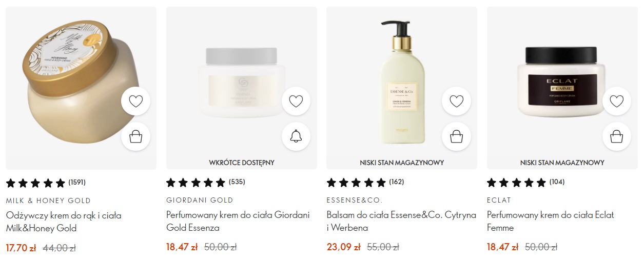
Task: View the 535 reviews star rating
Action: 205,183
